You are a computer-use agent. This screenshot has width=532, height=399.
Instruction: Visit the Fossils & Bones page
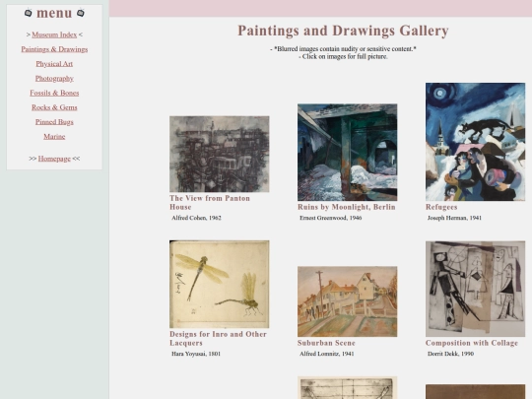click(x=54, y=93)
